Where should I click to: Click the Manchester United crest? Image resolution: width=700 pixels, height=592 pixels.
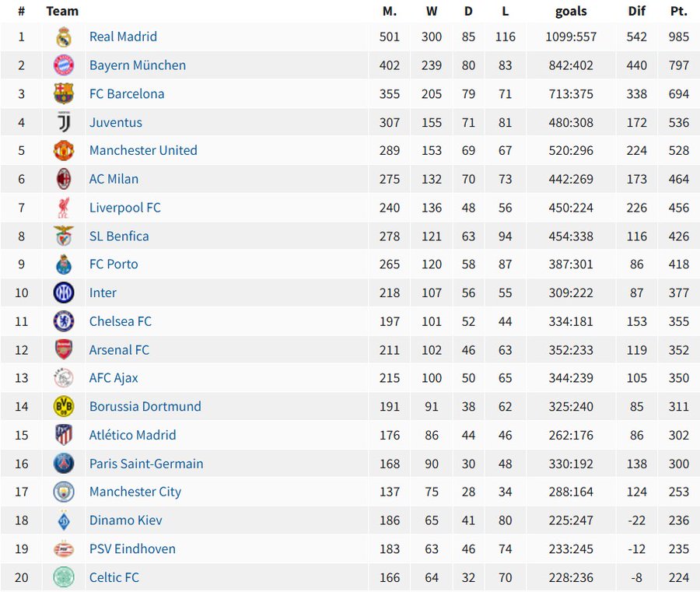[64, 151]
